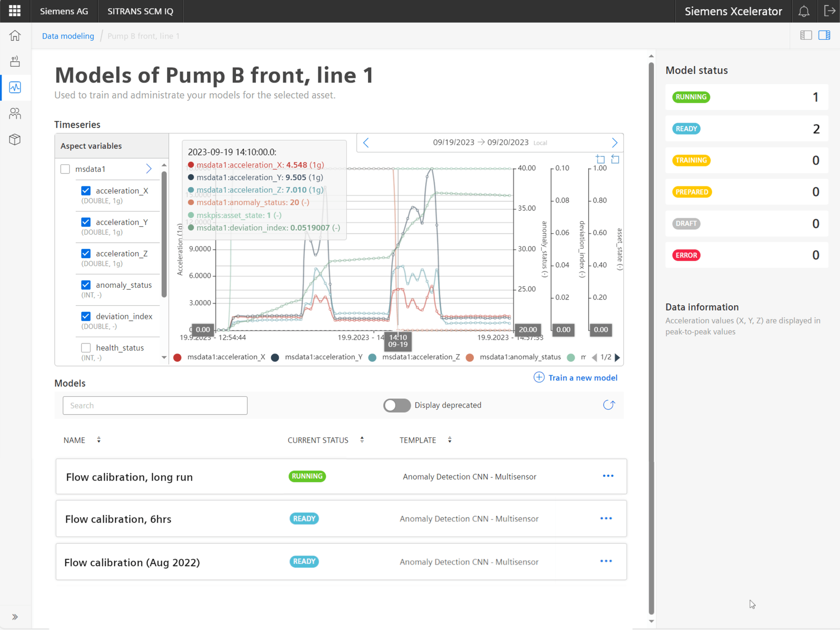This screenshot has width=840, height=630.
Task: Click the models Search field
Action: (x=155, y=405)
